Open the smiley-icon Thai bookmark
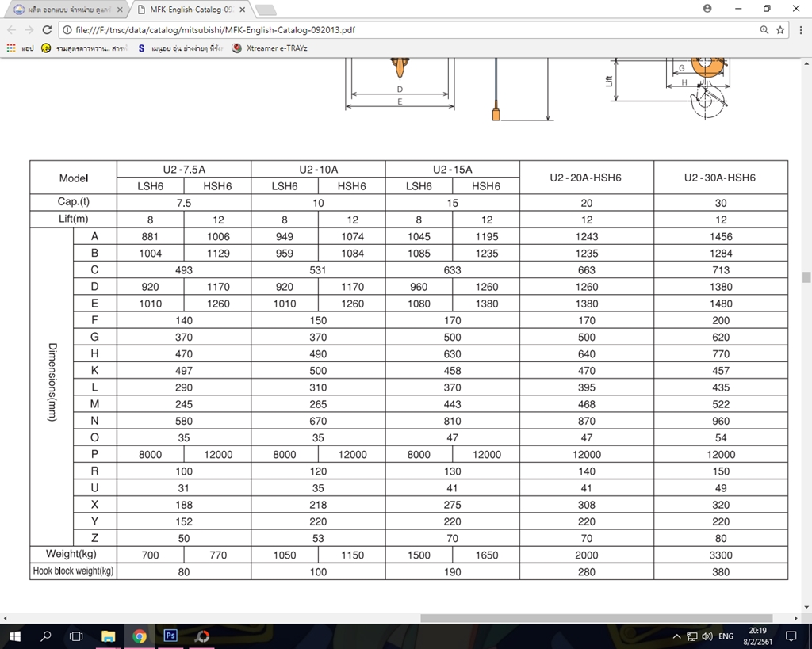The width and height of the screenshot is (812, 649). pos(84,48)
